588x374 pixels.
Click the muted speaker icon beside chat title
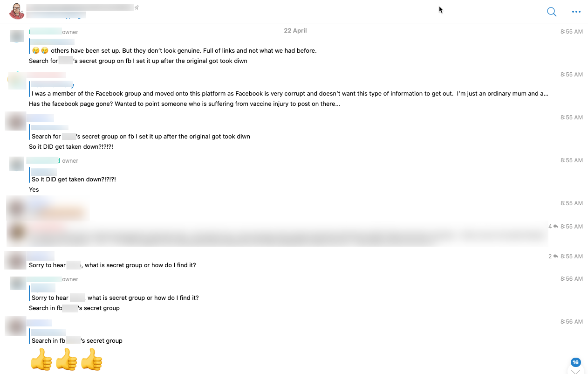137,7
